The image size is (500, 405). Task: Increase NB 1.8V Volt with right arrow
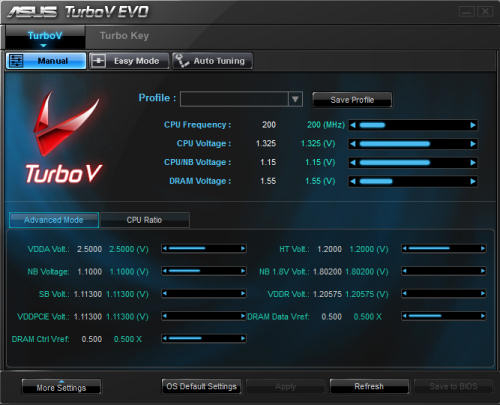click(483, 271)
